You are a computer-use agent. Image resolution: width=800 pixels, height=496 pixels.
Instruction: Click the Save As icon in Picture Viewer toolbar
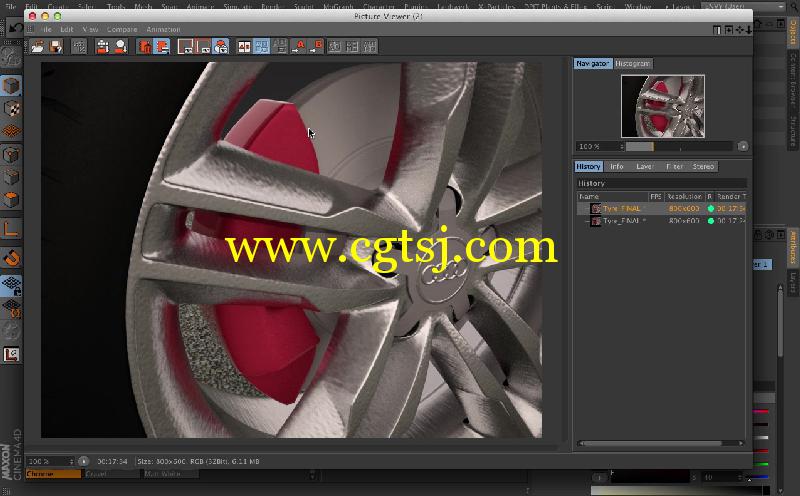click(x=56, y=47)
